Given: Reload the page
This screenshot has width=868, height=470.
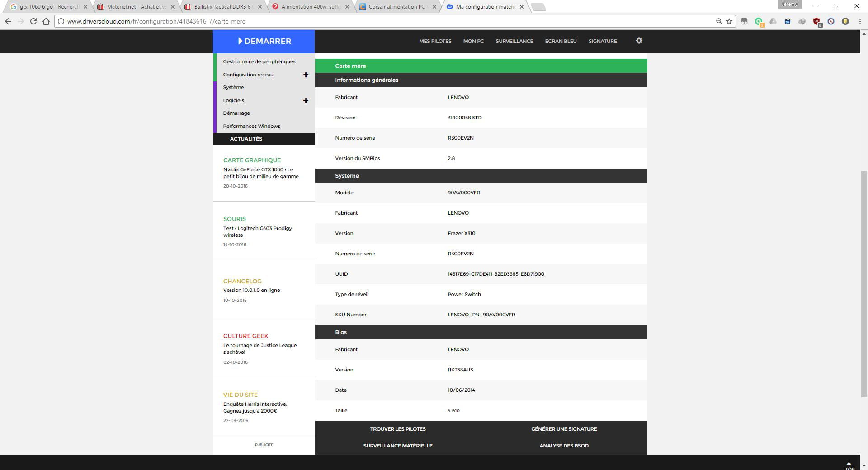Looking at the screenshot, I should [x=33, y=21].
